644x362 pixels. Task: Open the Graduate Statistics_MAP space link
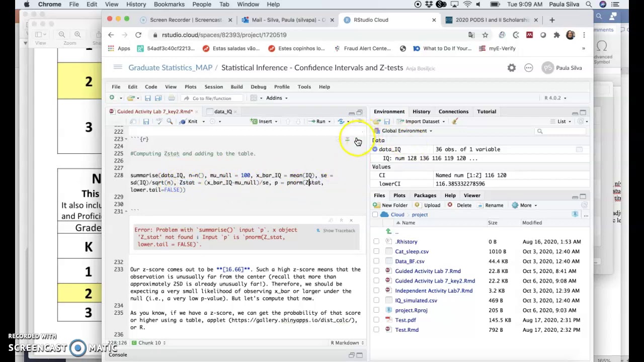click(170, 67)
